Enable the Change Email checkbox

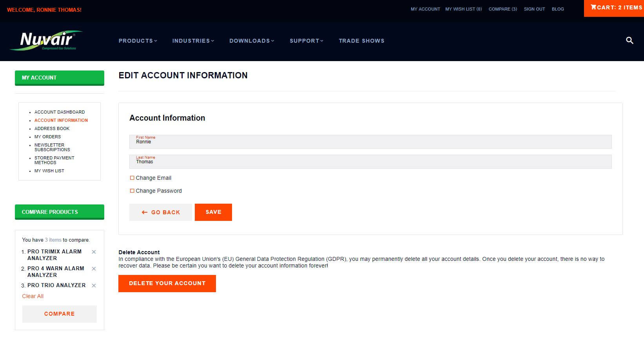[132, 178]
